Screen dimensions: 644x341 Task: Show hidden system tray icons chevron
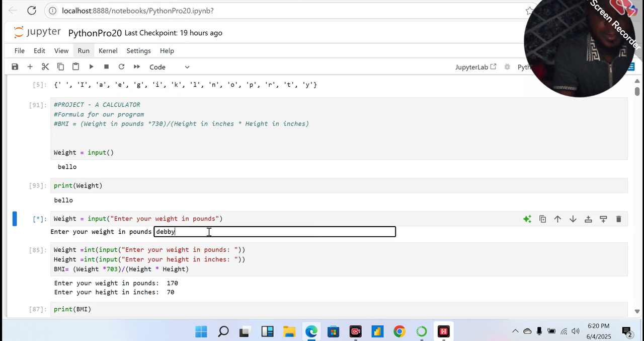pyautogui.click(x=515, y=331)
